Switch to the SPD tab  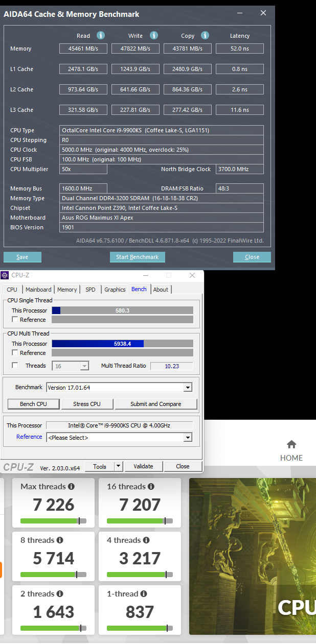coord(91,290)
